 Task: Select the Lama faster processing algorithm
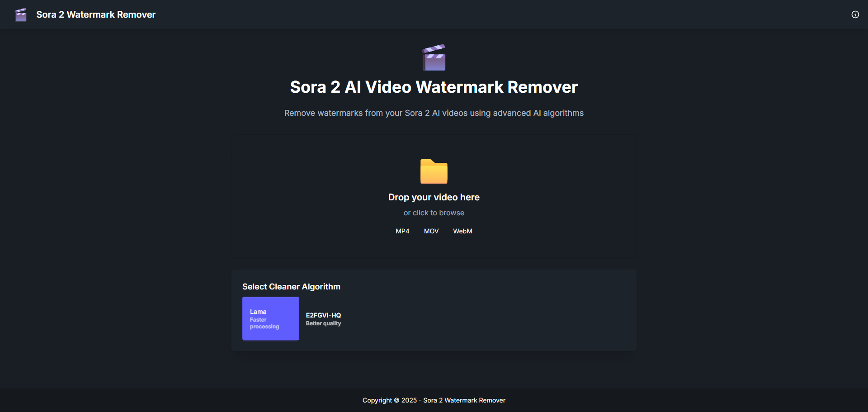click(x=270, y=318)
